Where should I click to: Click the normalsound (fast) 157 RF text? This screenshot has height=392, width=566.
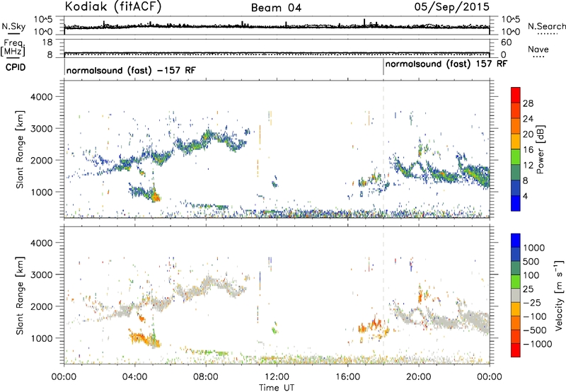point(446,64)
